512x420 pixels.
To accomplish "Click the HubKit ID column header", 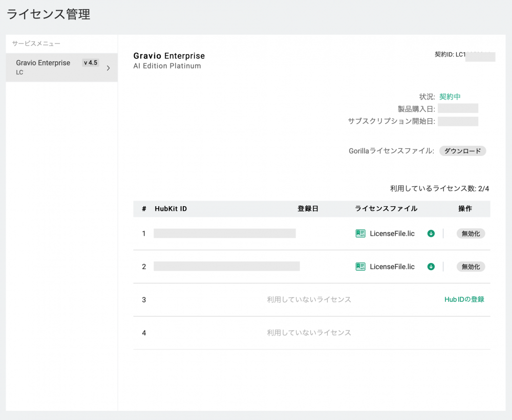I will (170, 209).
